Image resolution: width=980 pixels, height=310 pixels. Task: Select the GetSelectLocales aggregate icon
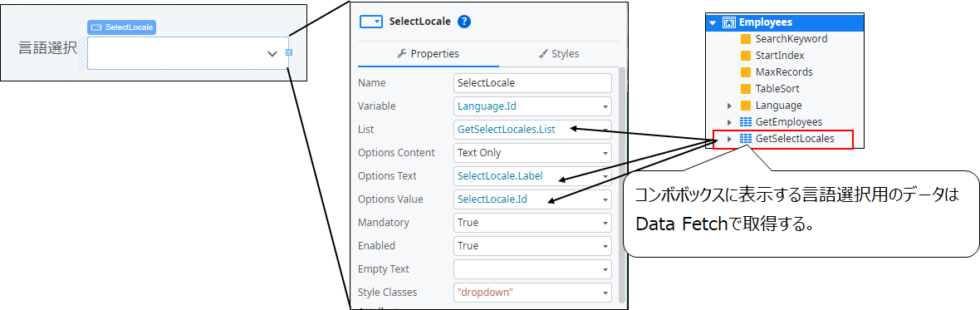746,139
